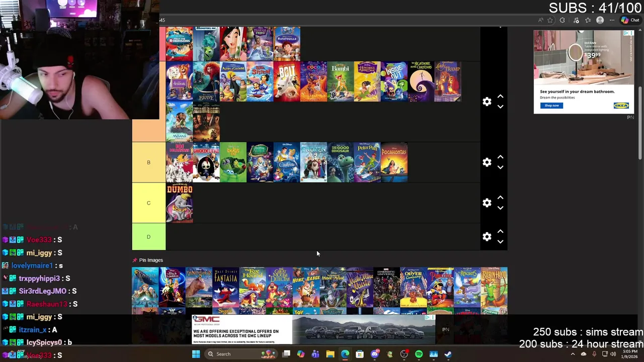
Task: Select the Pocahontas poster in B tier
Action: [x=394, y=162]
